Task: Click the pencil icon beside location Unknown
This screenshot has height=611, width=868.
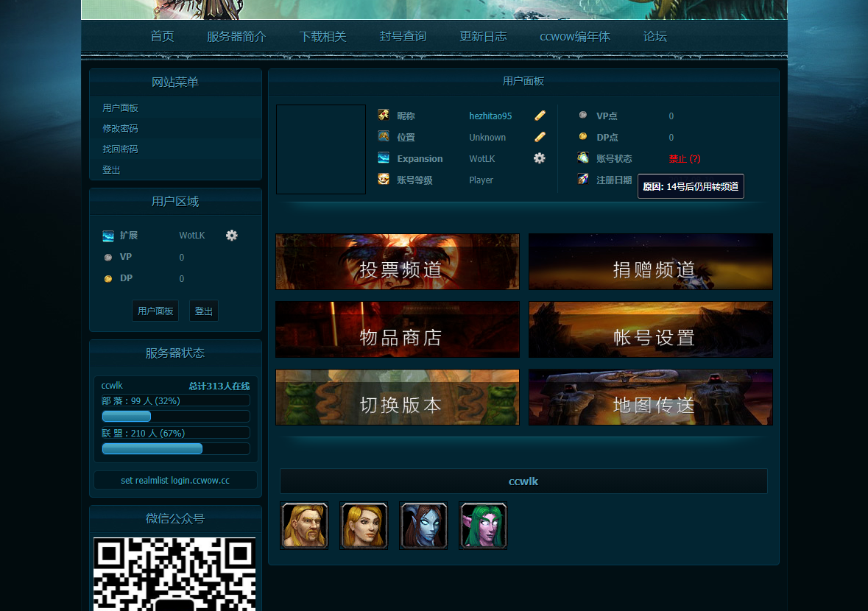Action: click(540, 136)
